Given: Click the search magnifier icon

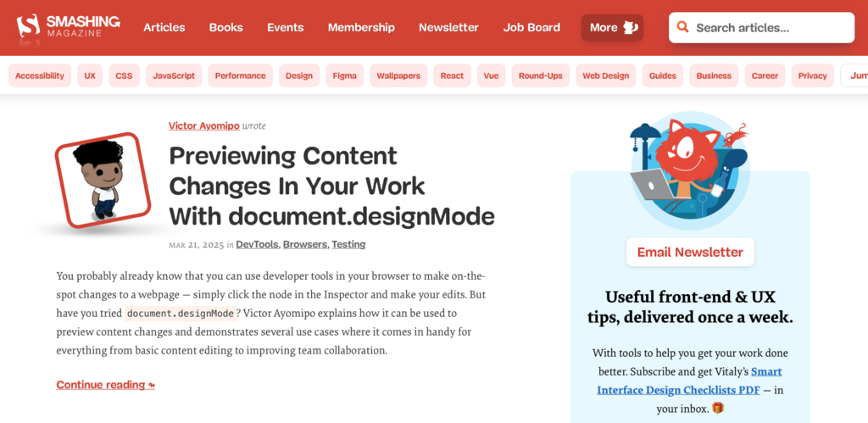Looking at the screenshot, I should click(682, 27).
